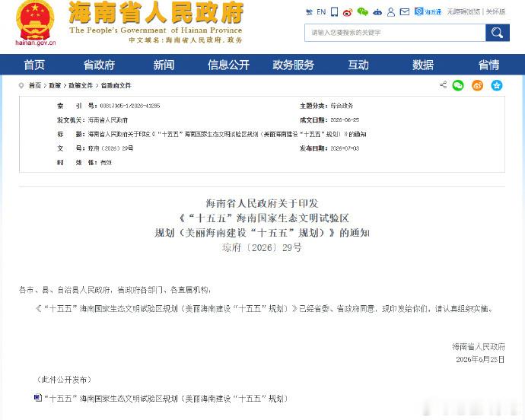Go to 政策 in the breadcrumb
525x420 pixels.
tap(55, 86)
